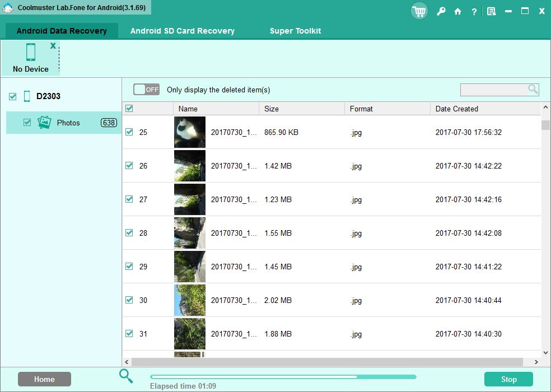Screen dimensions: 551x392
Task: Go to the Home icon in titlebar
Action: [x=457, y=11]
